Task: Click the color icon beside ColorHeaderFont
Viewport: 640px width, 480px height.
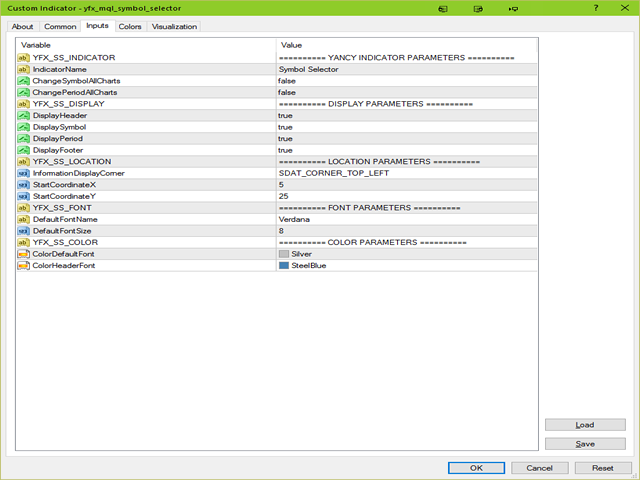Action: coord(23,266)
